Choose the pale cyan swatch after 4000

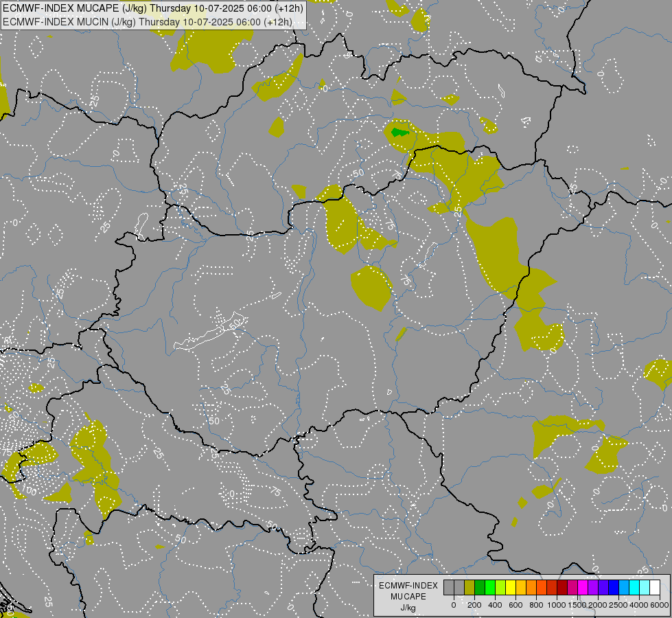pos(645,588)
